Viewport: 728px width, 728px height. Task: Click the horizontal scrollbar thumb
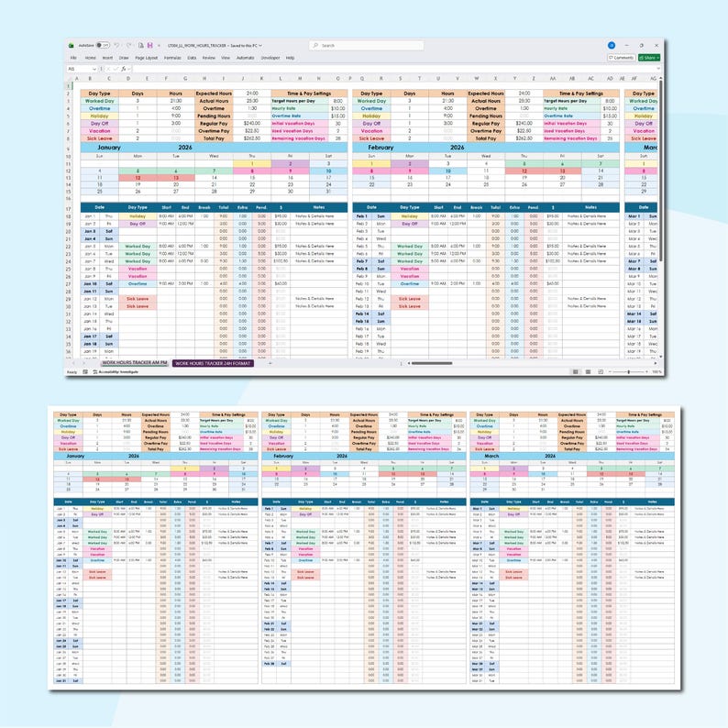431,363
